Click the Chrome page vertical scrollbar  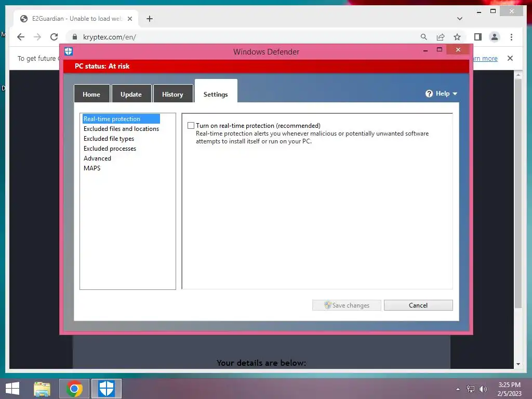(518, 193)
